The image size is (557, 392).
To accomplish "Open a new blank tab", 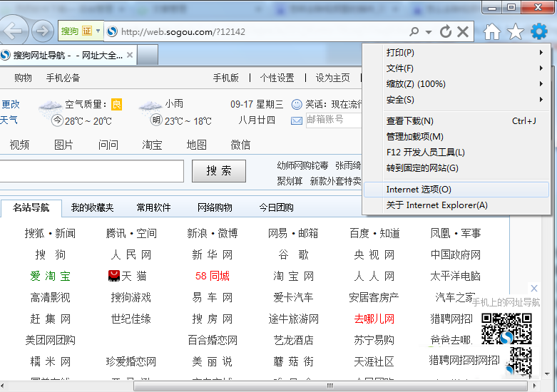I will pyautogui.click(x=148, y=55).
